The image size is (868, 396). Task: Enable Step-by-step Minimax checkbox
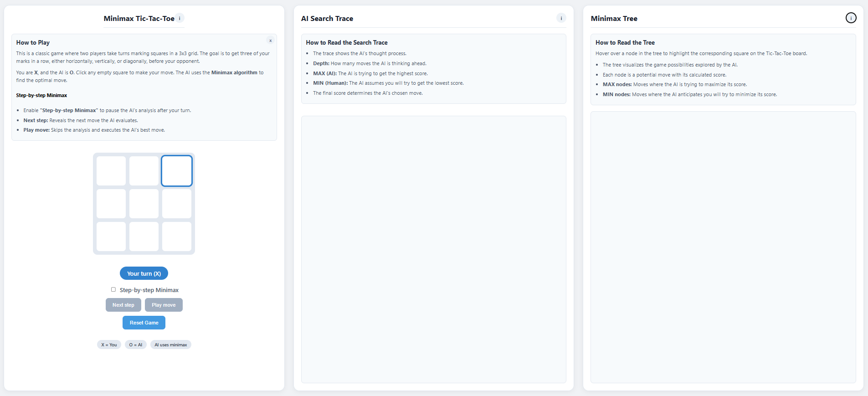[113, 289]
